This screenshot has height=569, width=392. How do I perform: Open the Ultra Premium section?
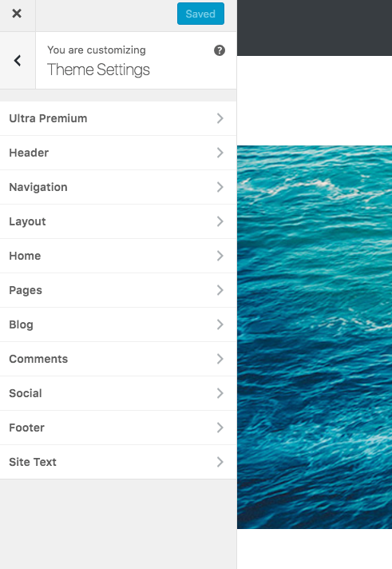point(118,118)
